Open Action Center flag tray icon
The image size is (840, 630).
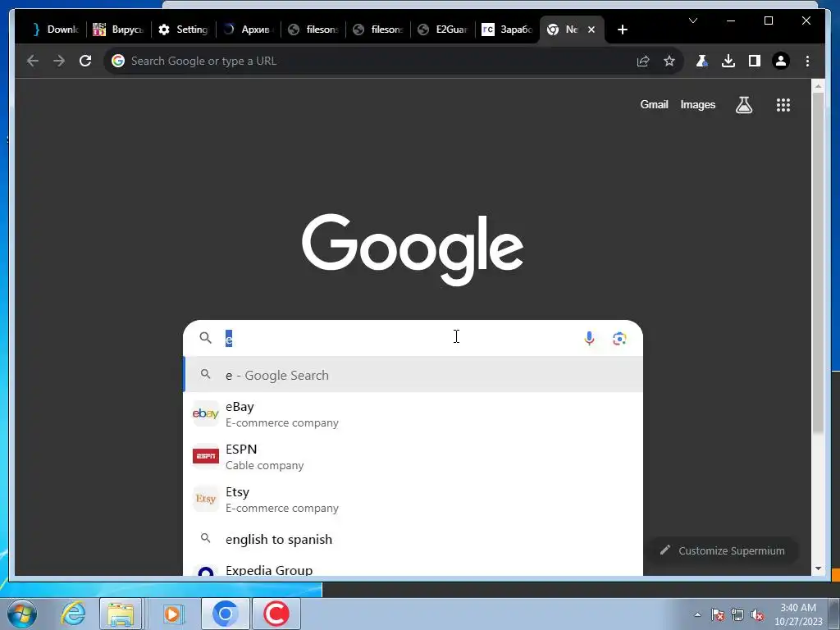(718, 614)
